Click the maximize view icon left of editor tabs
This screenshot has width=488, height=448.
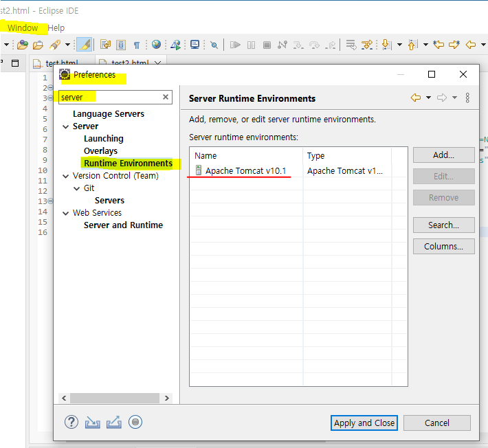click(15, 63)
